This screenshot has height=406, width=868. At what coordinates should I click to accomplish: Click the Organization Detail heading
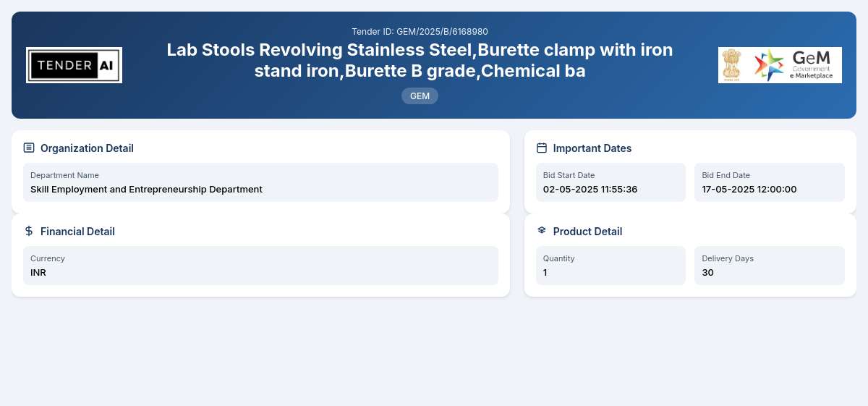(87, 148)
